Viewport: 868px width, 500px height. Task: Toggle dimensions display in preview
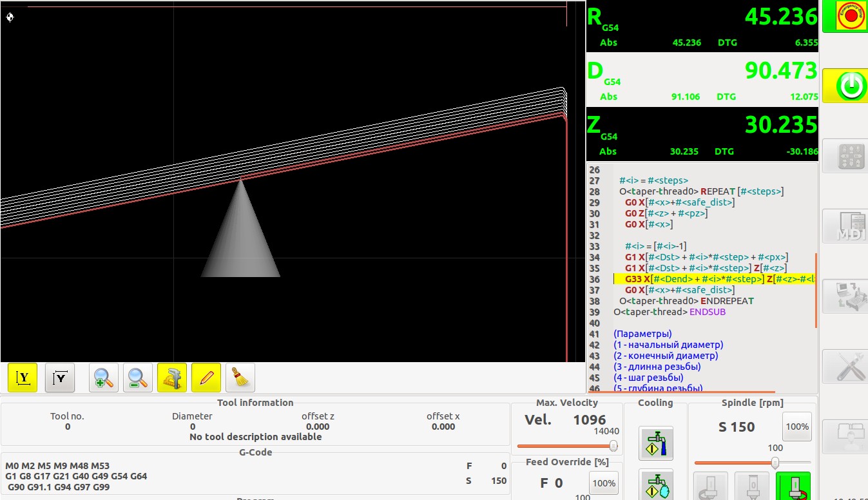(172, 378)
